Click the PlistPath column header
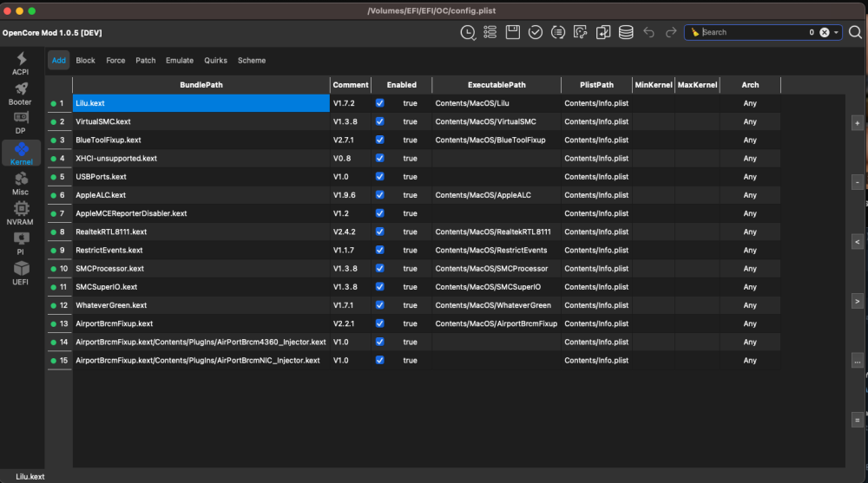868x483 pixels. (597, 85)
